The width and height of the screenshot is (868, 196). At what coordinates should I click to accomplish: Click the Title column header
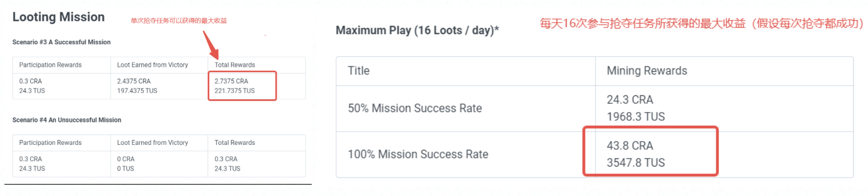click(x=359, y=71)
